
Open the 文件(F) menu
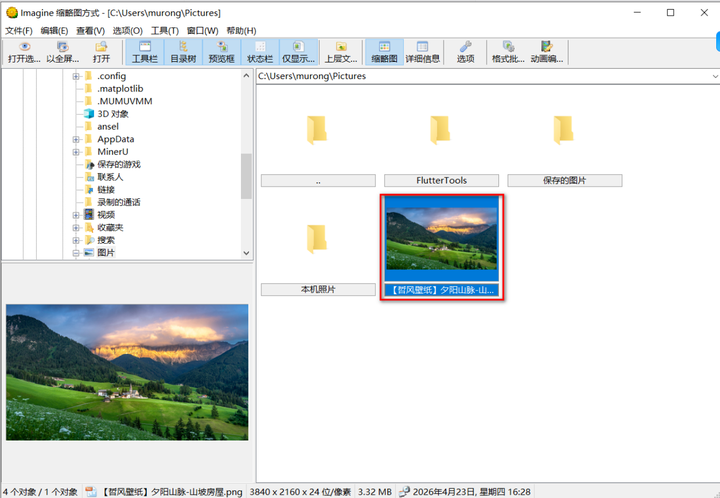click(x=19, y=31)
